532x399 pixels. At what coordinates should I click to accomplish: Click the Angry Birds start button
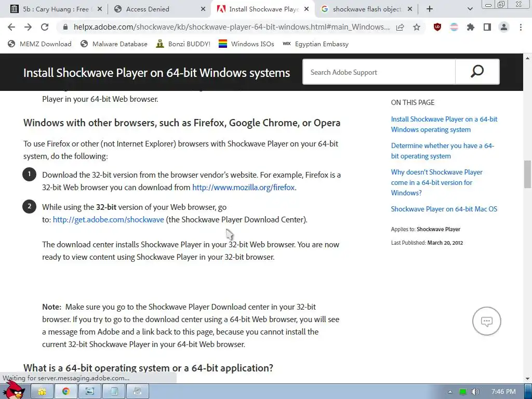coord(13,390)
